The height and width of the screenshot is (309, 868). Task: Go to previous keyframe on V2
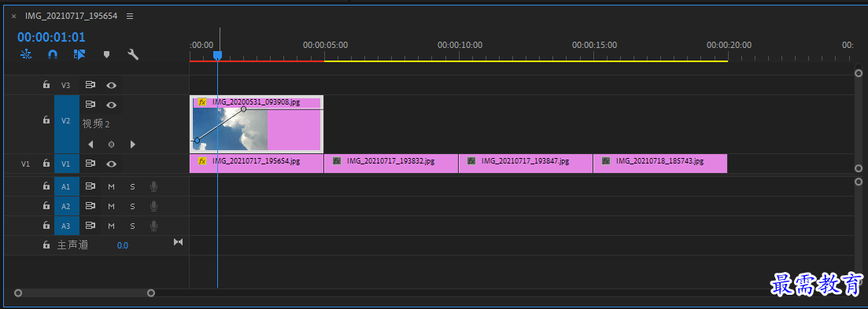[90, 144]
